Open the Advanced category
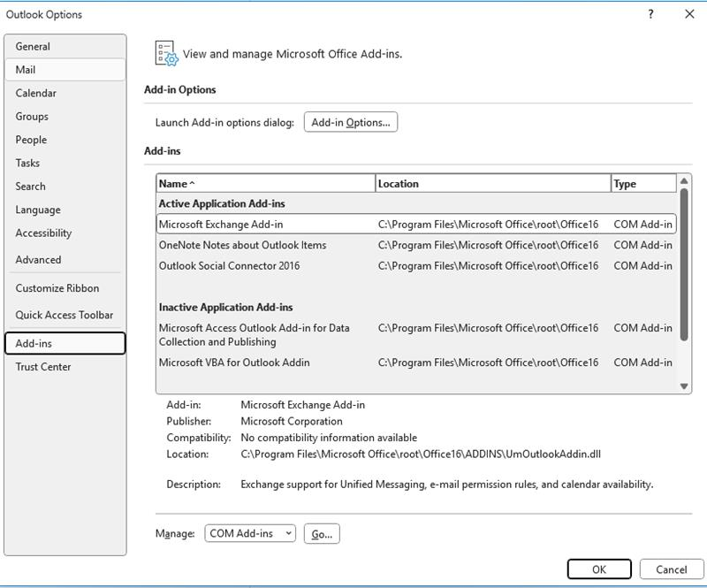The height and width of the screenshot is (588, 707). pos(65,260)
